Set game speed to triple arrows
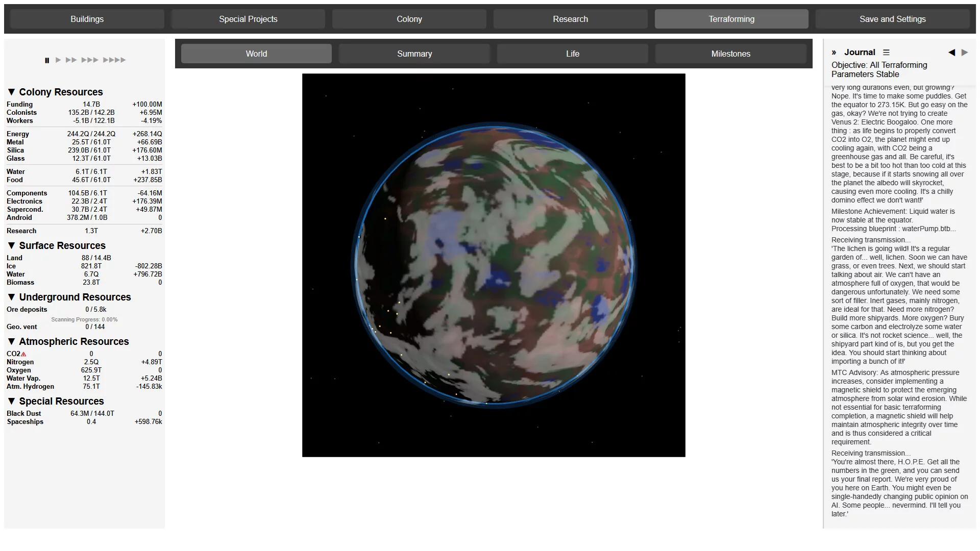 tap(90, 60)
